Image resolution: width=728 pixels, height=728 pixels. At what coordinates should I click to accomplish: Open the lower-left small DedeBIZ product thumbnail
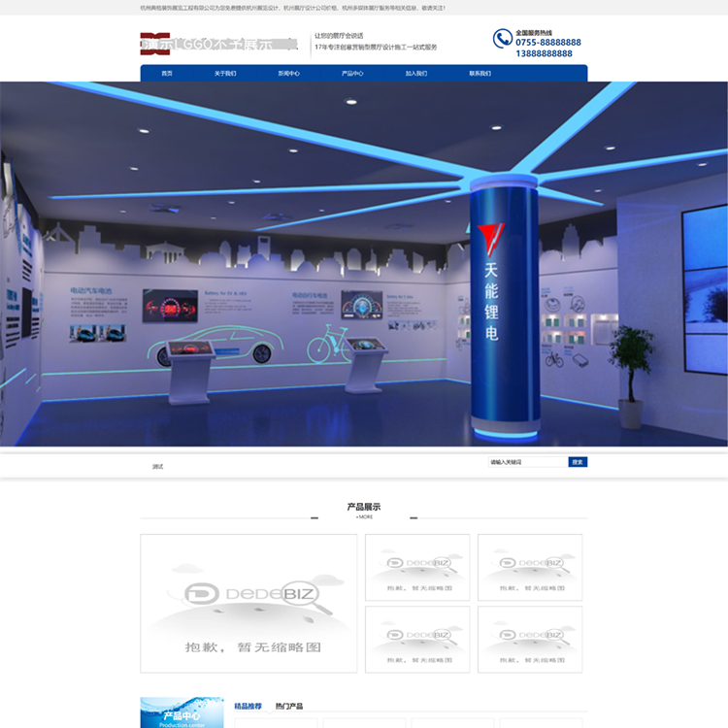pos(417,640)
